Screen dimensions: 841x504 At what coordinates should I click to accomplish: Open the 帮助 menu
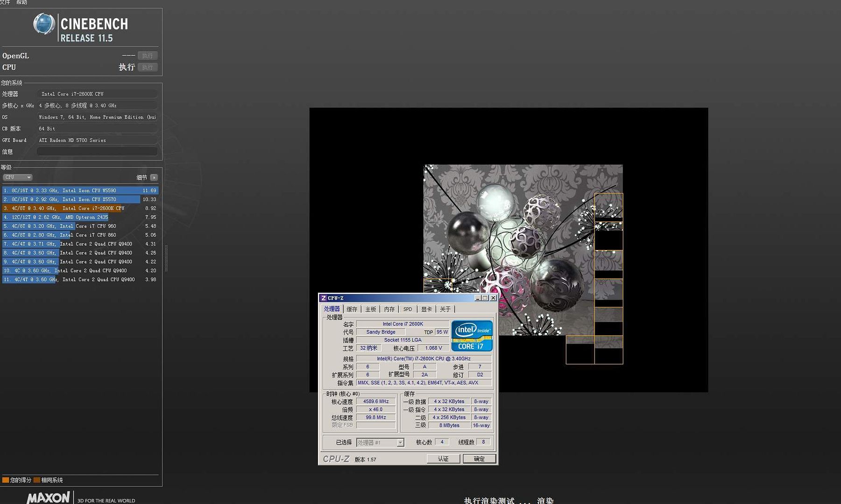click(21, 2)
